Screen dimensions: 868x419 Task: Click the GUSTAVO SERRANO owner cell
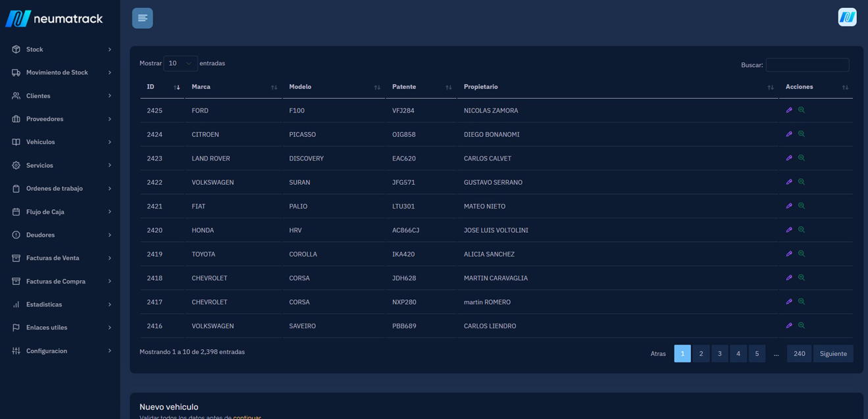tap(618, 182)
